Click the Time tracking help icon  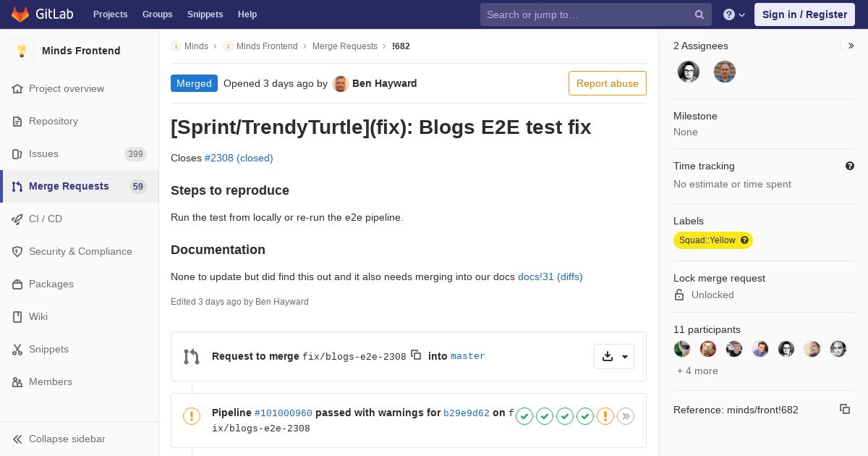850,166
